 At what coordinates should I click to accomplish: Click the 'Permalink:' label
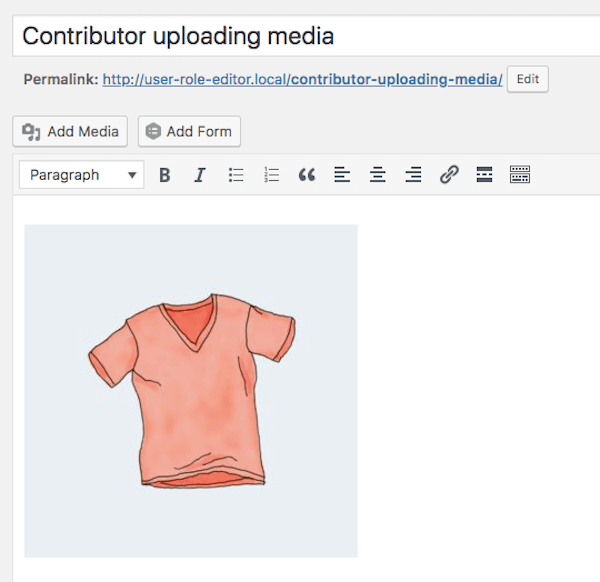61,79
